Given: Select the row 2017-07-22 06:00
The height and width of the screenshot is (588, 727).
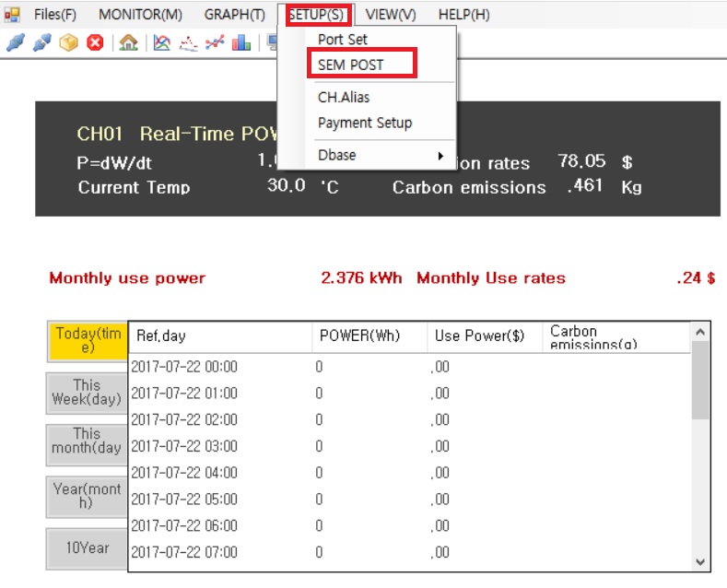Looking at the screenshot, I should 410,525.
